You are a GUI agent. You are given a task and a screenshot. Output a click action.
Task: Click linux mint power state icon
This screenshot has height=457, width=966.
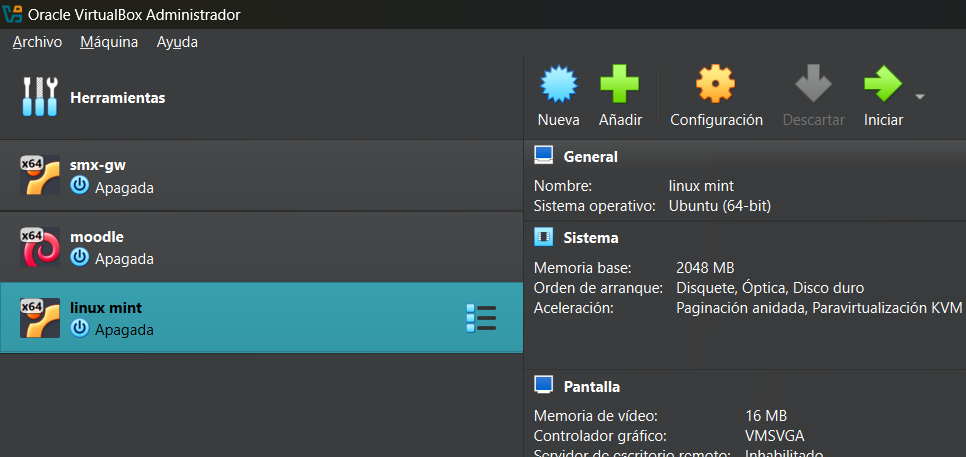tap(79, 328)
